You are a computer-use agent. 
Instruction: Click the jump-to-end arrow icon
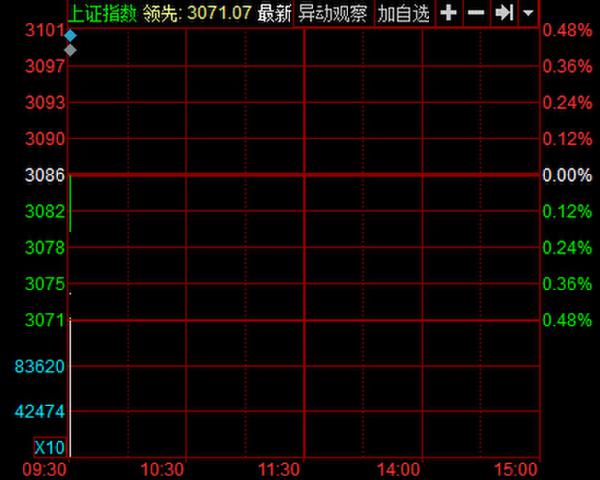point(505,13)
